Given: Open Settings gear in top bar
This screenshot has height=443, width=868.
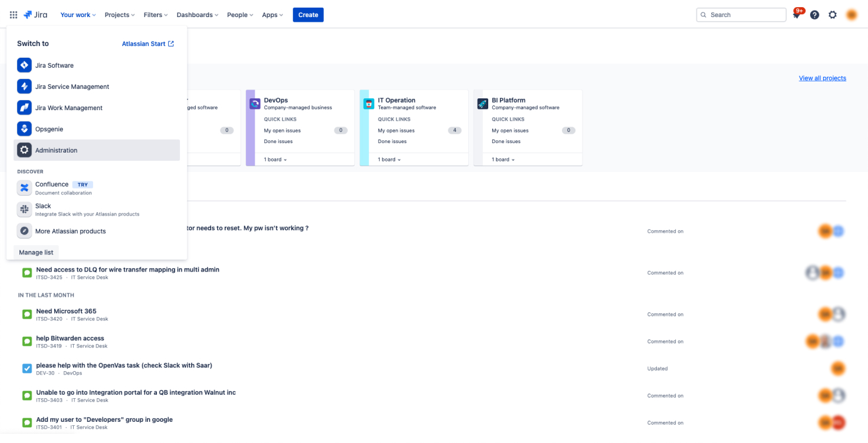Looking at the screenshot, I should point(833,15).
